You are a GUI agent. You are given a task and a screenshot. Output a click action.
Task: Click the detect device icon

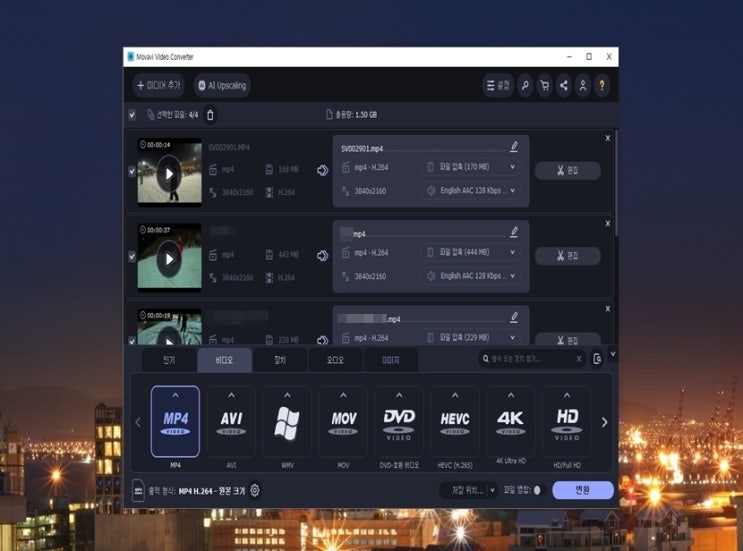pyautogui.click(x=597, y=359)
